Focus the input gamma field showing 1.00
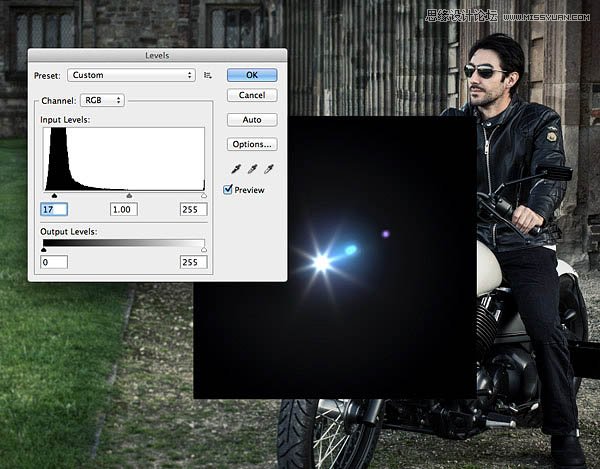Screen dimensions: 600x469 pos(124,209)
